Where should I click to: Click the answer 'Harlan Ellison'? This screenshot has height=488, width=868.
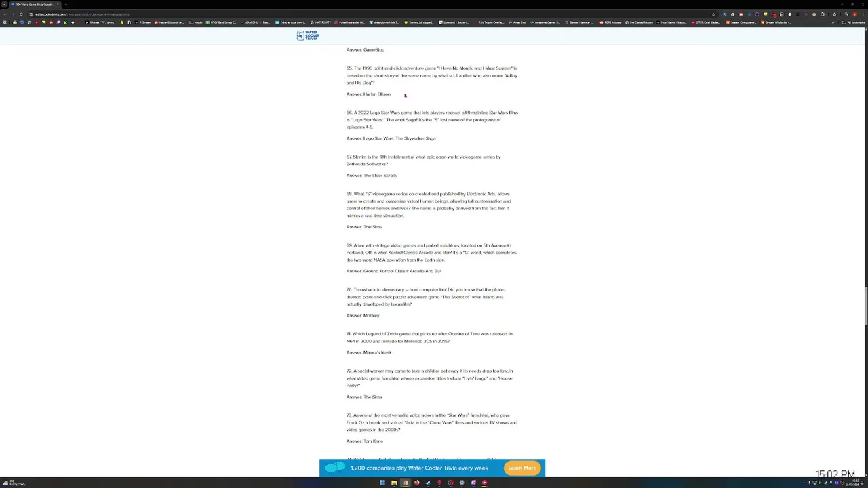377,94
